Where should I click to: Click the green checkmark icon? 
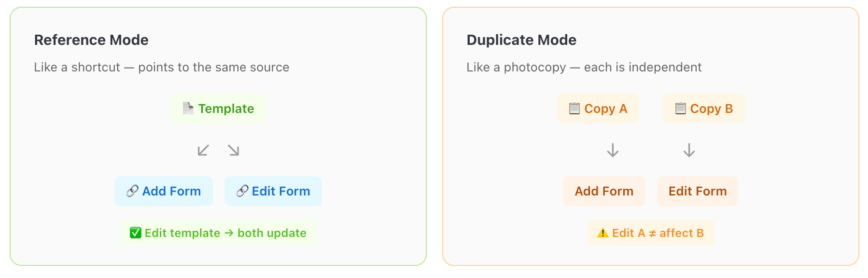click(x=136, y=233)
